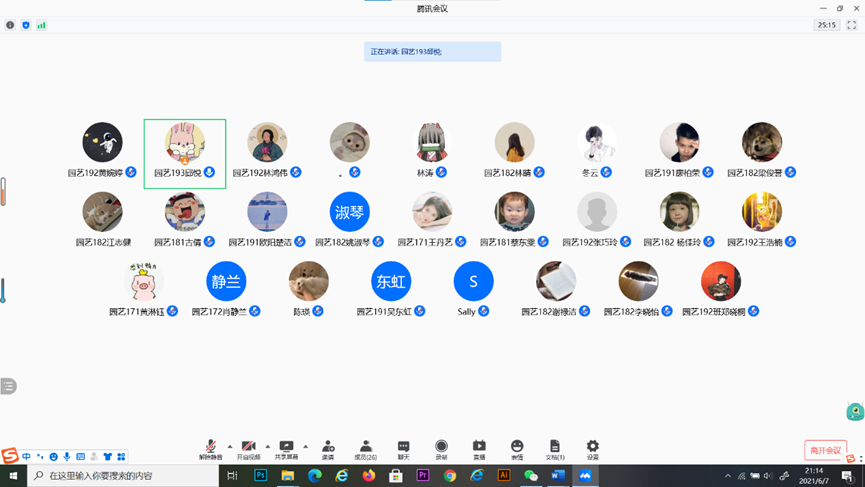
Task: Select participant 园艺193邱悦's video tile
Action: coord(185,153)
